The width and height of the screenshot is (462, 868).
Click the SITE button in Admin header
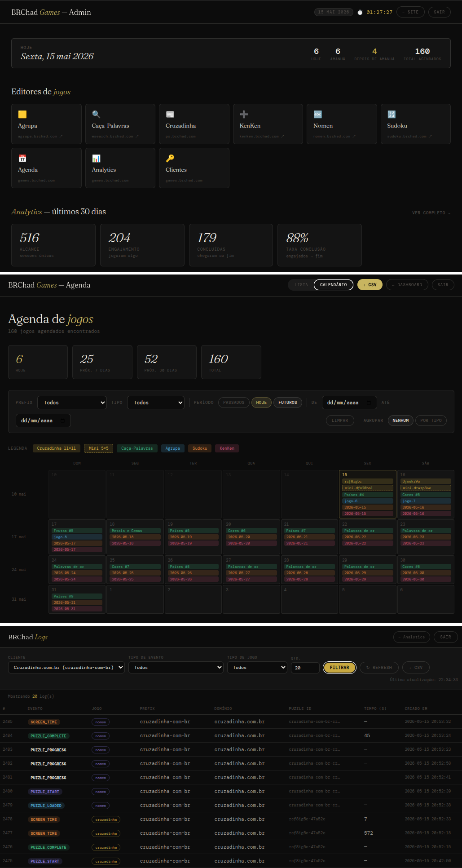point(411,12)
